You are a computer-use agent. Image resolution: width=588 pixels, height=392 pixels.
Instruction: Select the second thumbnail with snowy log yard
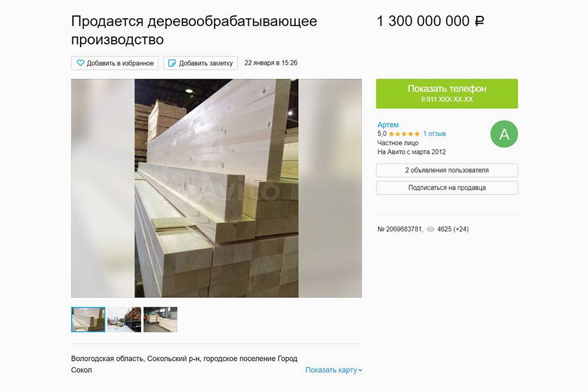click(124, 320)
